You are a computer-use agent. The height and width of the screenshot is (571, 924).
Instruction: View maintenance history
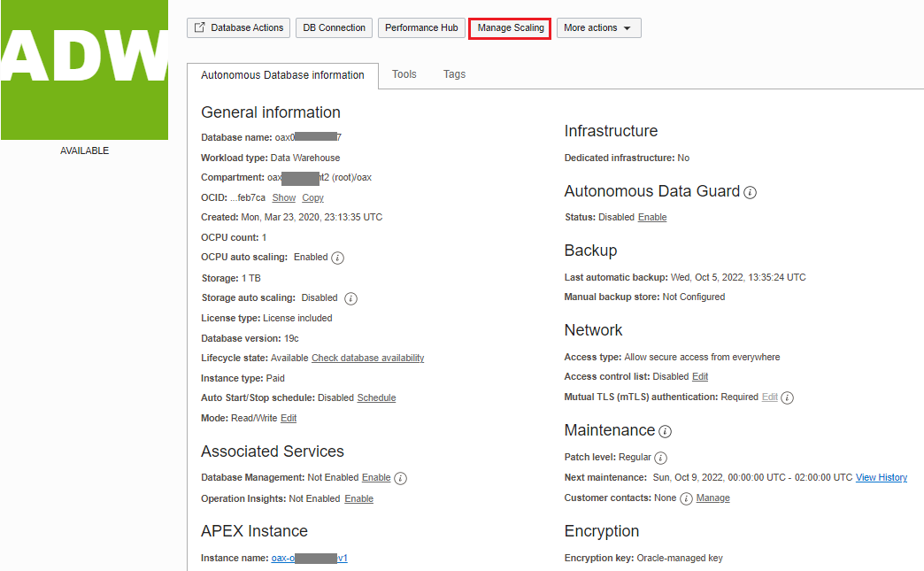pyautogui.click(x=881, y=477)
